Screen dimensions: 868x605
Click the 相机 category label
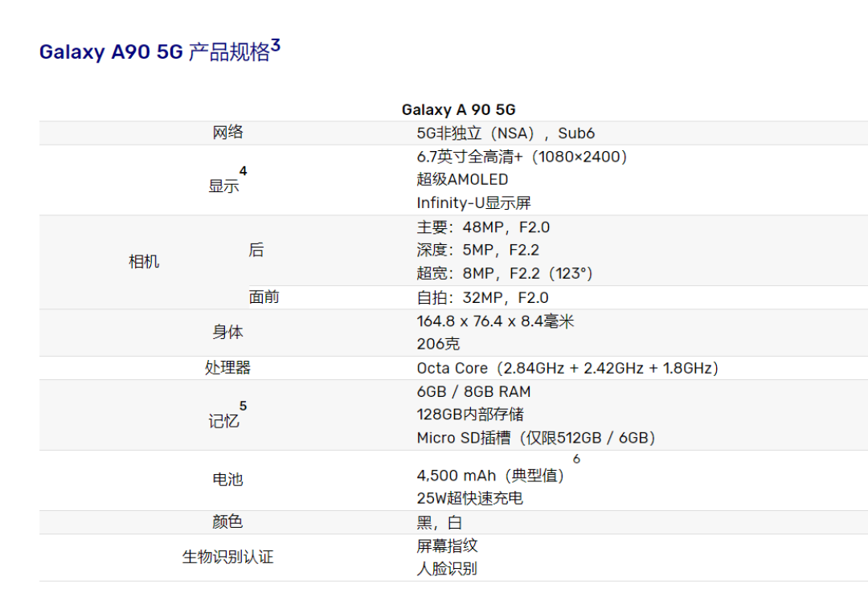point(145,260)
